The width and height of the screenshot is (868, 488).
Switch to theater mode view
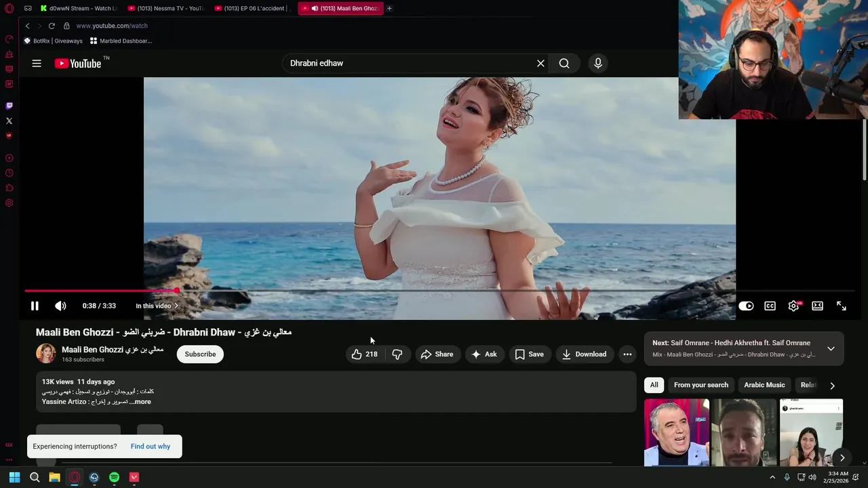(817, 306)
